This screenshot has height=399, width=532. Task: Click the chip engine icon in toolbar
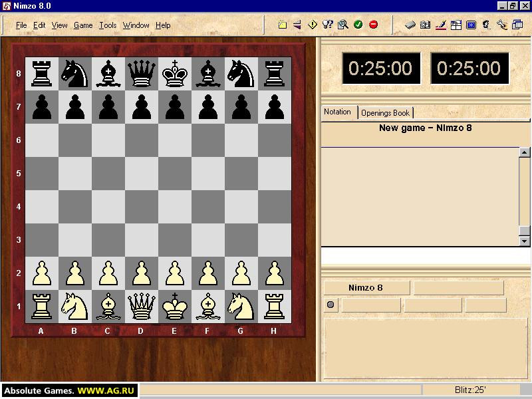coord(410,25)
